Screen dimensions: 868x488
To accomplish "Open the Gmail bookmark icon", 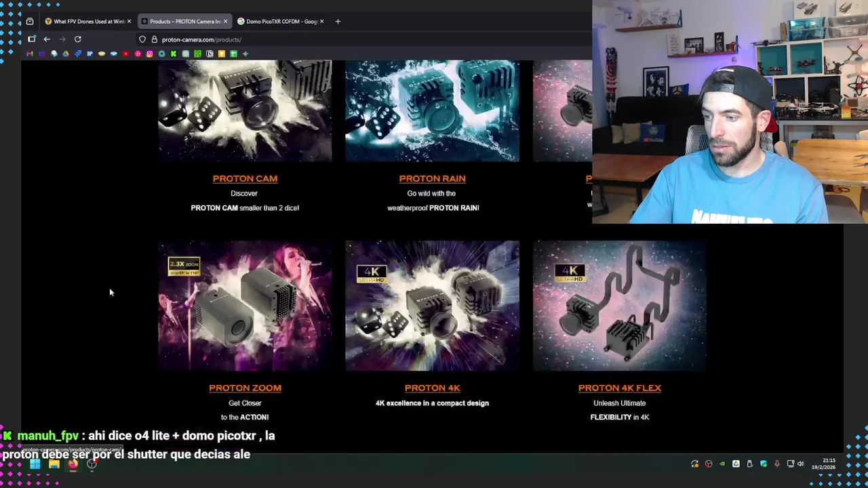I will click(x=30, y=54).
